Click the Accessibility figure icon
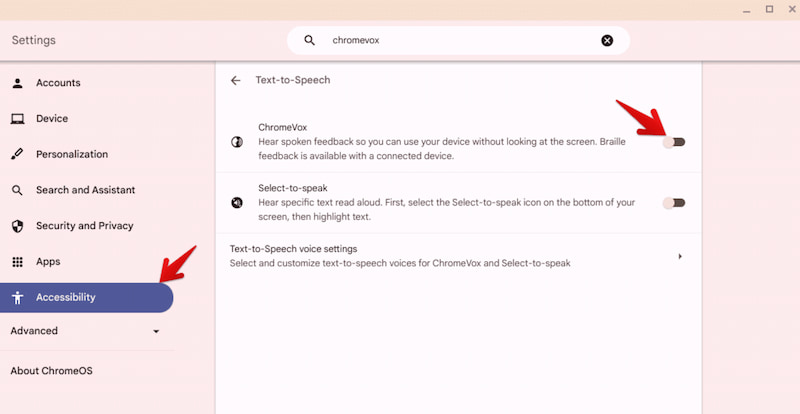Viewport: 800px width, 414px height. (17, 298)
